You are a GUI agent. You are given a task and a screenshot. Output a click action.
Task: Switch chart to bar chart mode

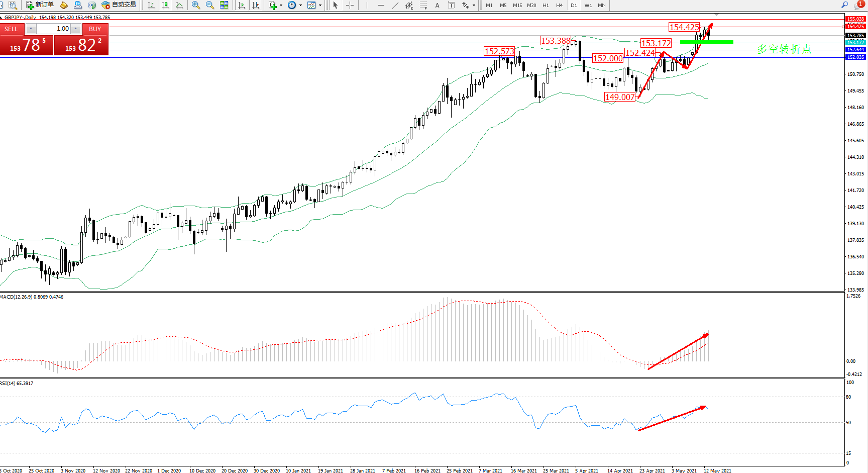click(x=151, y=5)
